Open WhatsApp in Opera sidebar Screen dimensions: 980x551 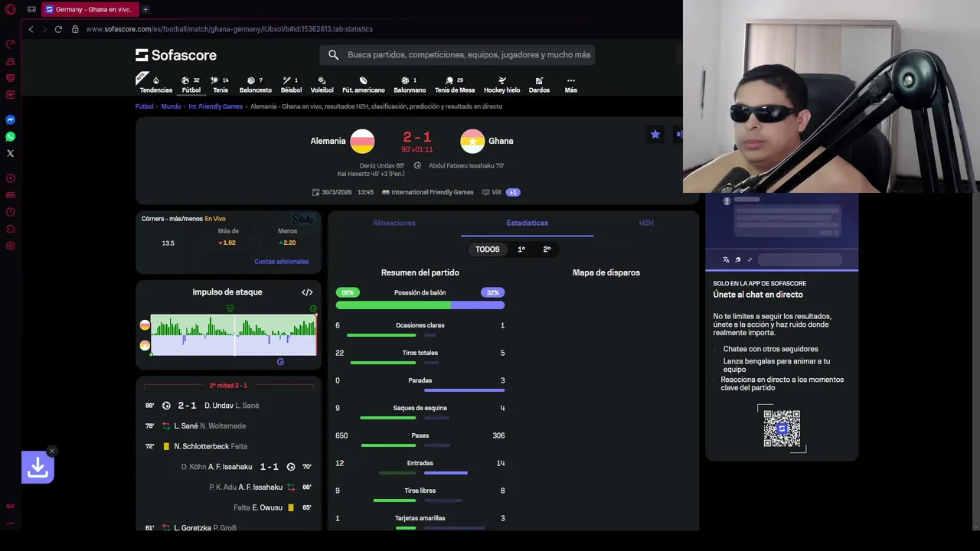(x=11, y=136)
